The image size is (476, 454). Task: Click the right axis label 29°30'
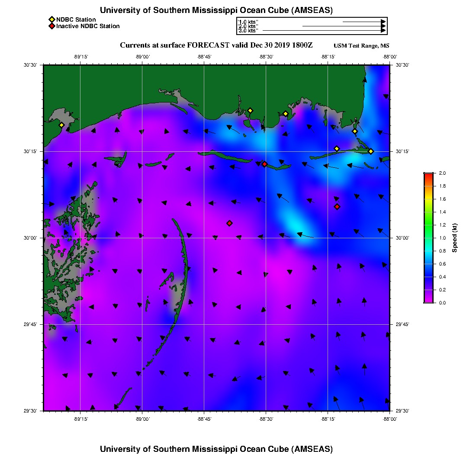click(x=402, y=411)
